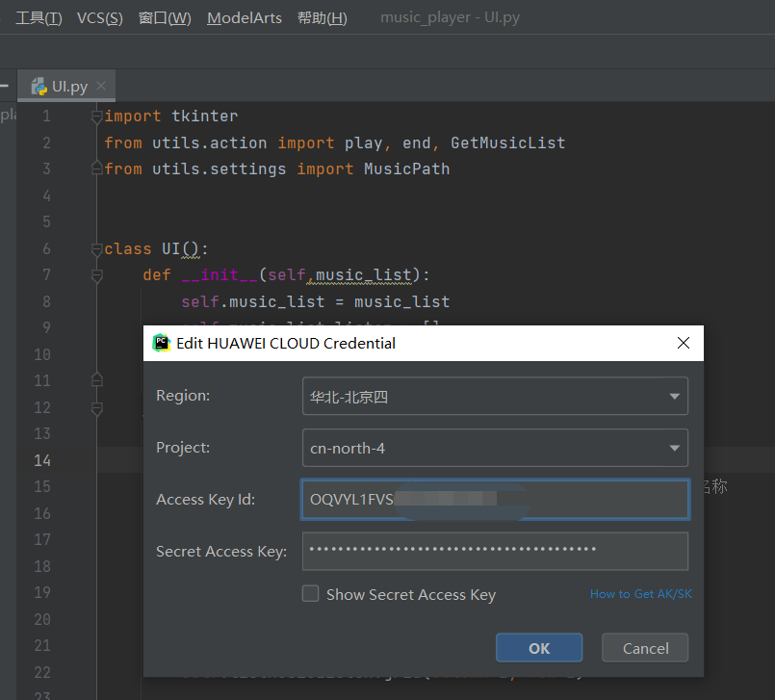Open the 工具(T) menu
Screen dimensions: 775x700
point(39,18)
